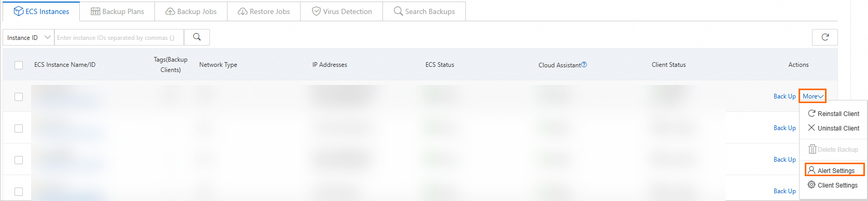Click the Client Settings gear icon
The image size is (868, 201).
(812, 185)
